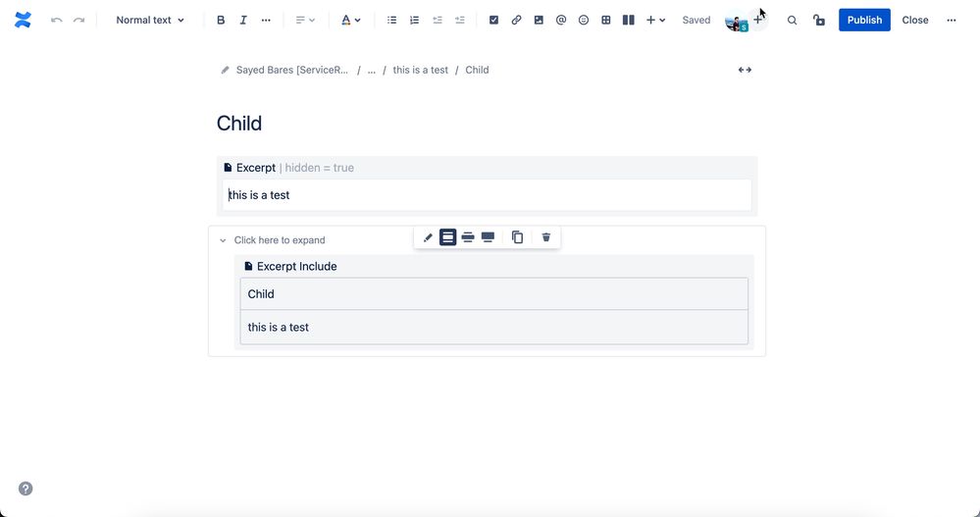980x517 pixels.
Task: Edit the macro with pencil icon
Action: (x=428, y=237)
